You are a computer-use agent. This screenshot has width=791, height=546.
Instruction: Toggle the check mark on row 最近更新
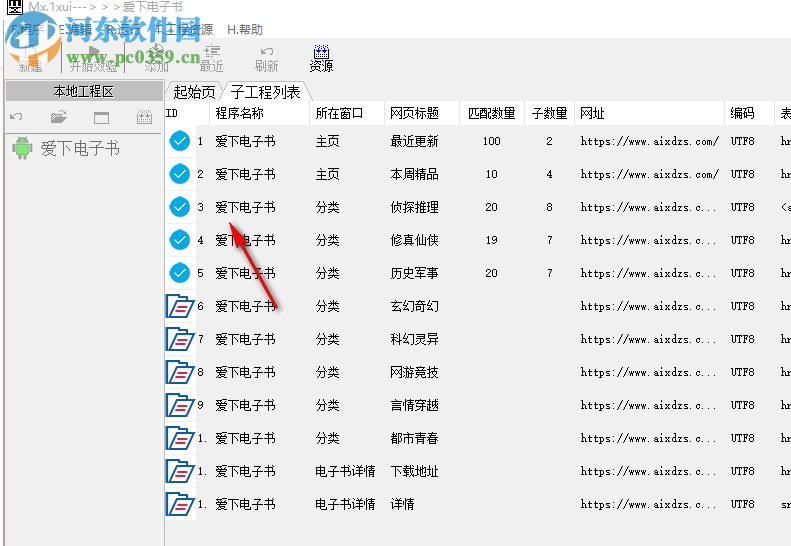click(x=180, y=141)
